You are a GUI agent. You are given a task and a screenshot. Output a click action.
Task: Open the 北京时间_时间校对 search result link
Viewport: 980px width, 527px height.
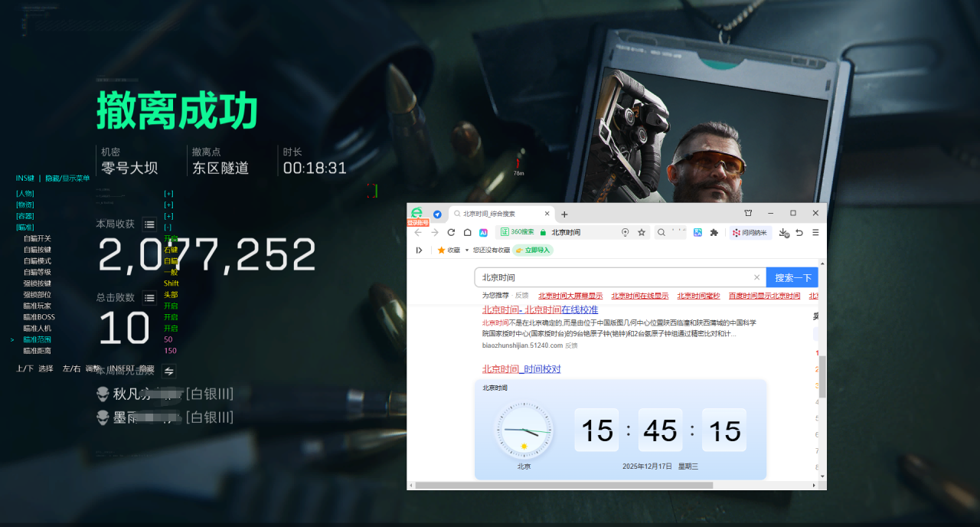(521, 368)
